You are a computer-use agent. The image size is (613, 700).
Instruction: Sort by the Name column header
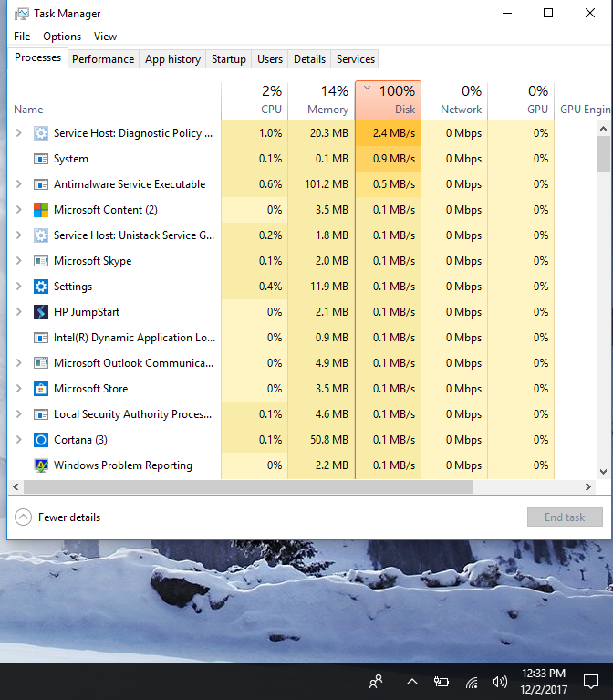point(115,101)
